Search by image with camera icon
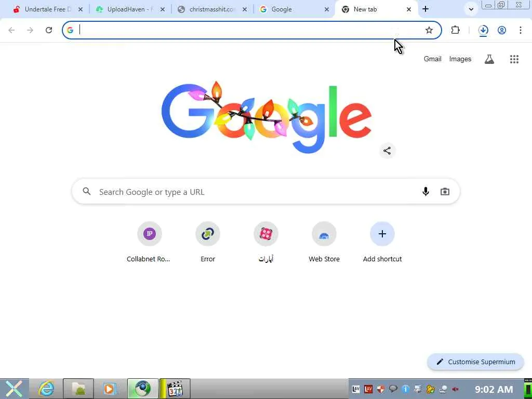532x399 pixels. pyautogui.click(x=445, y=192)
